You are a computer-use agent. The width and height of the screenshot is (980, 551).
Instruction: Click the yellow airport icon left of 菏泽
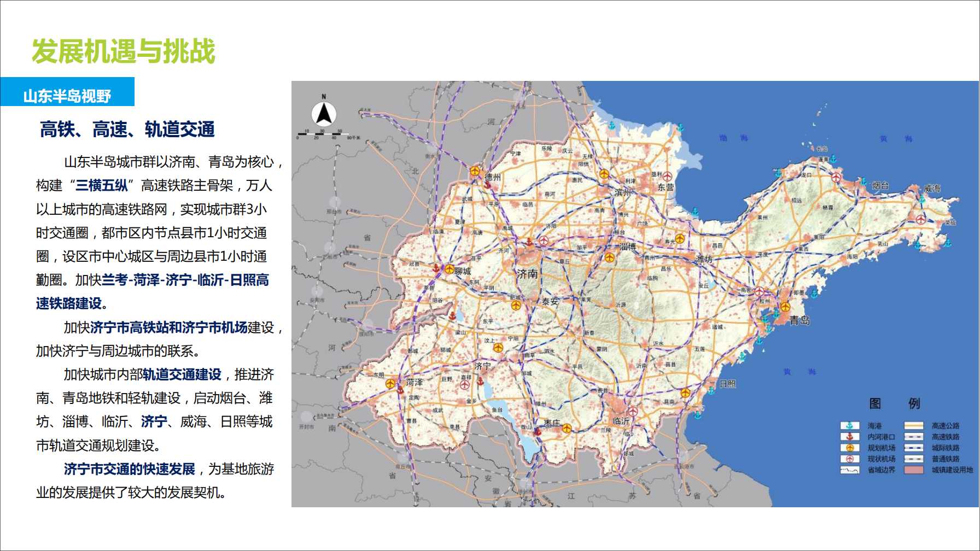click(x=390, y=384)
